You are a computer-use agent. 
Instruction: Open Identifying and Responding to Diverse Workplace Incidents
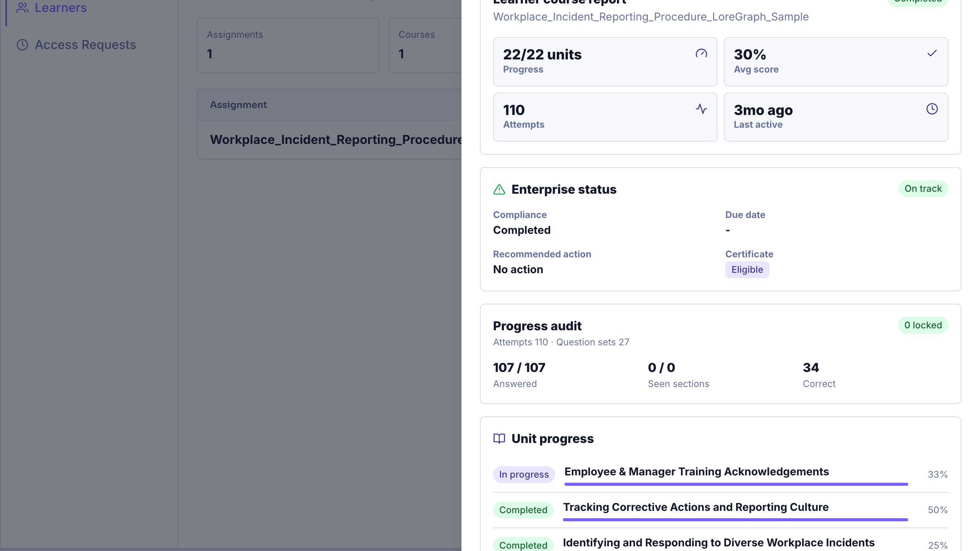point(718,543)
